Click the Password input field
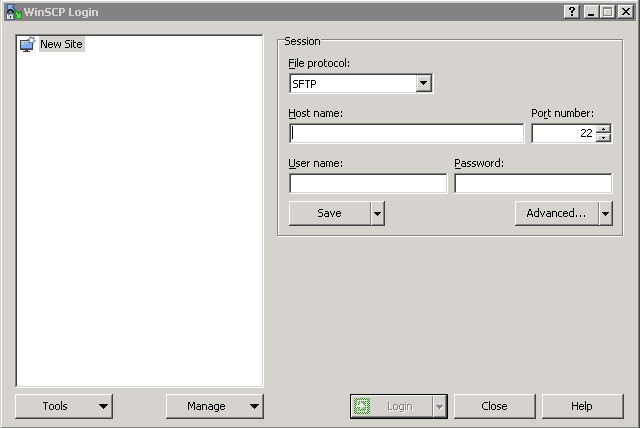The height and width of the screenshot is (428, 640). (x=533, y=183)
